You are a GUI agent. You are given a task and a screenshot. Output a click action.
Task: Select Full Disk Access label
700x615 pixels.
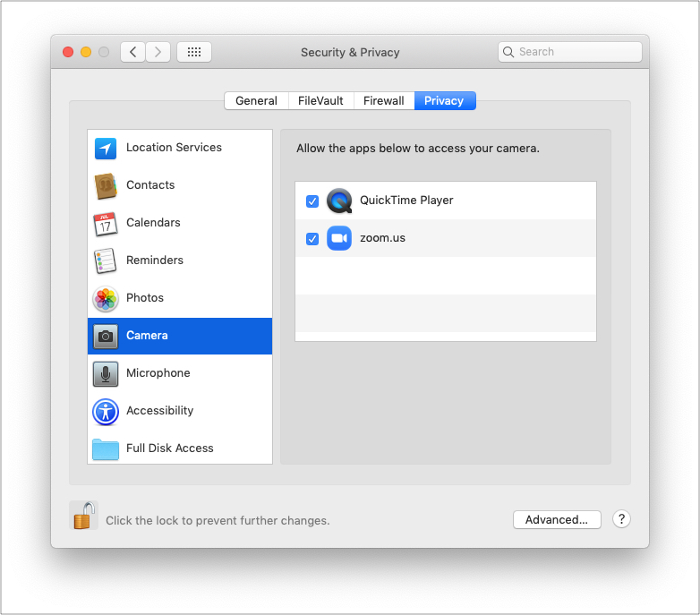170,448
